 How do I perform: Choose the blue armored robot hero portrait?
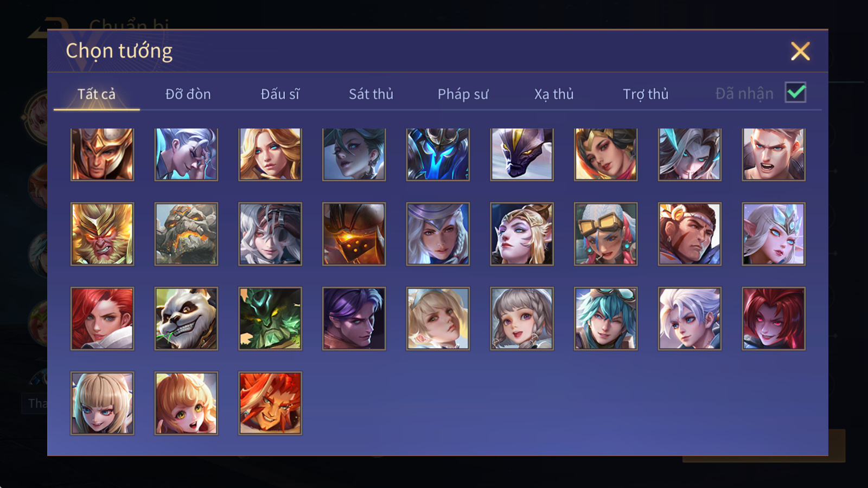[438, 154]
